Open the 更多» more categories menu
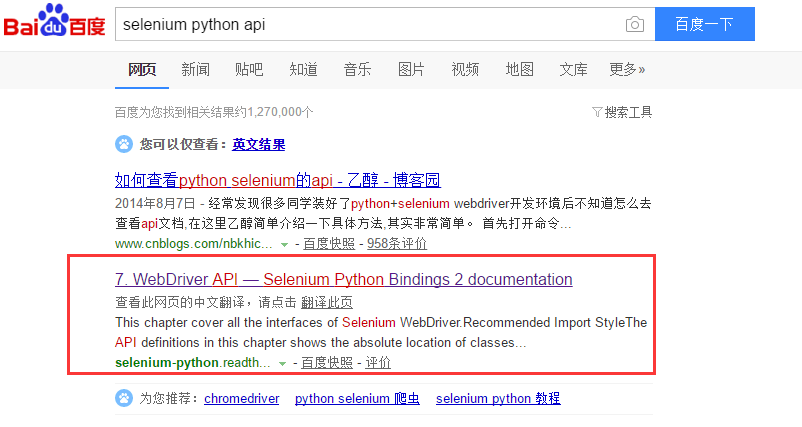802x427 pixels. [627, 69]
